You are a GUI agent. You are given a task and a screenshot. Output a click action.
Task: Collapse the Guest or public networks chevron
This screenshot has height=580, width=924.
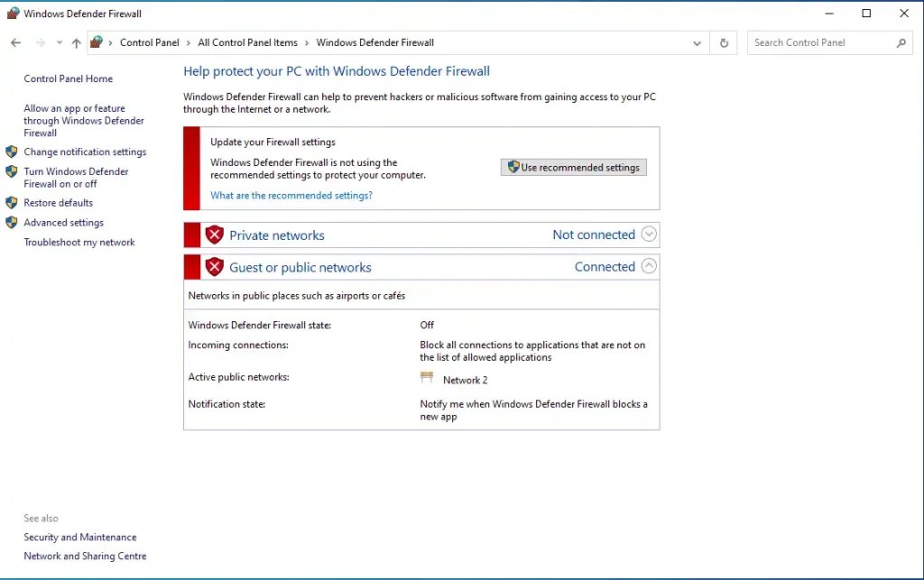[649, 267]
